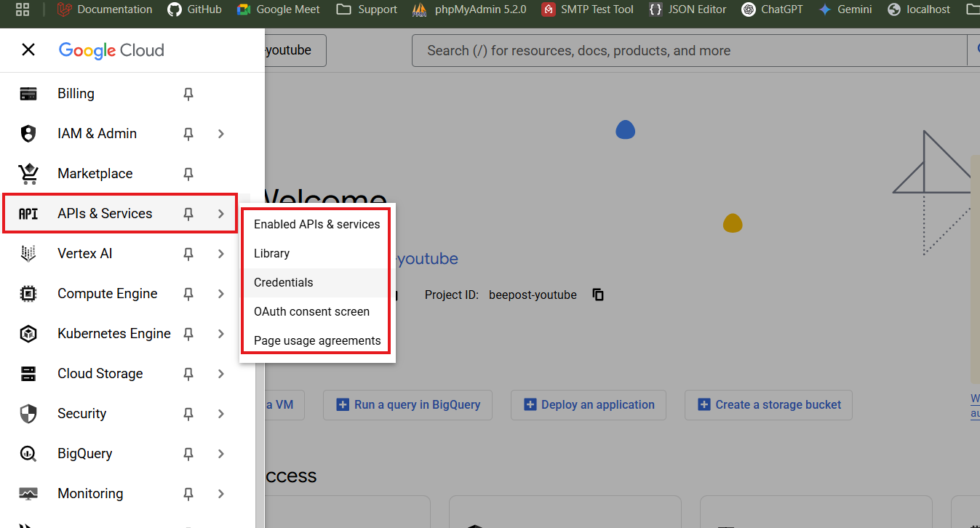Pin Monitoring to the menu
Screen dimensions: 980x528
(x=188, y=494)
